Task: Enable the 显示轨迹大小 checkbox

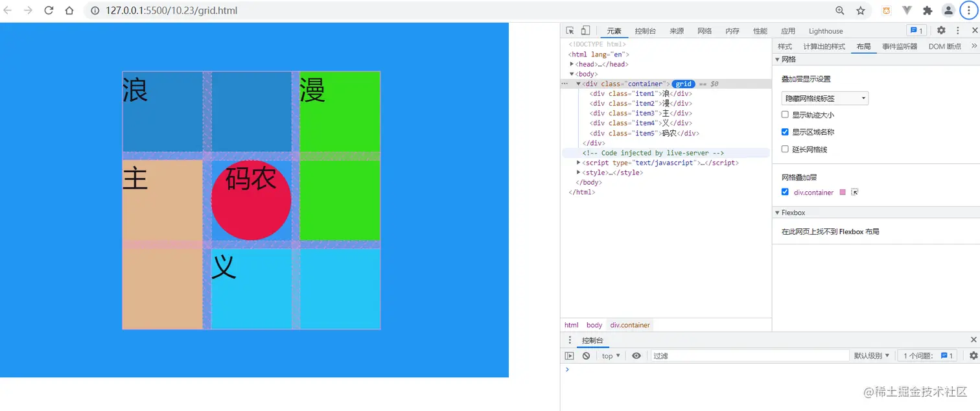Action: [785, 115]
